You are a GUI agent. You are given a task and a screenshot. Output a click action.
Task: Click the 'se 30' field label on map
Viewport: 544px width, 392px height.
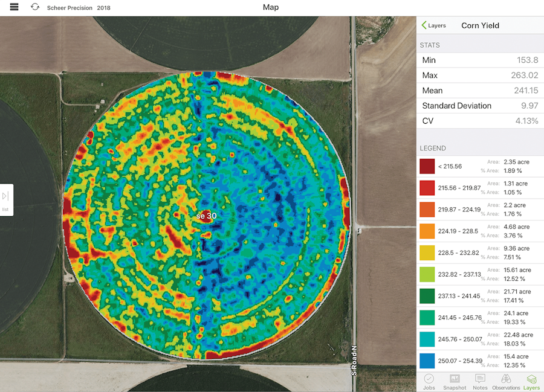tap(206, 216)
